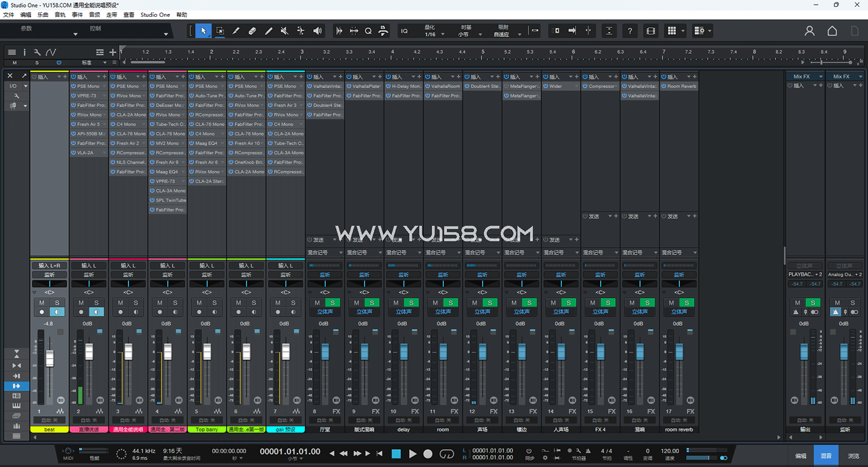Image resolution: width=868 pixels, height=467 pixels.
Task: Select the Eraser tool
Action: (252, 31)
